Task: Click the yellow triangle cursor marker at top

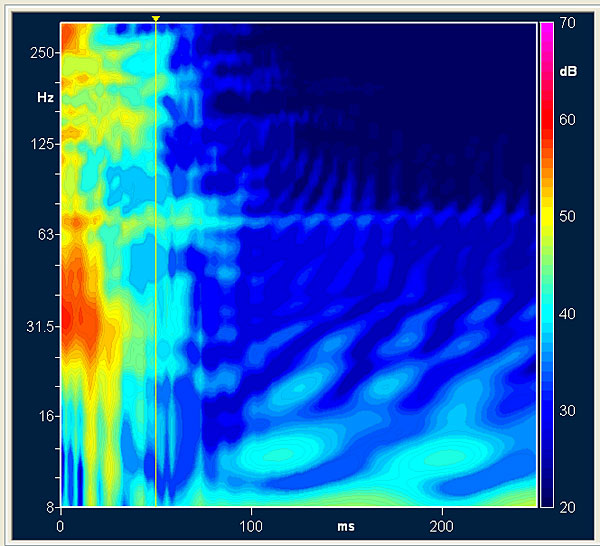Action: click(x=156, y=18)
